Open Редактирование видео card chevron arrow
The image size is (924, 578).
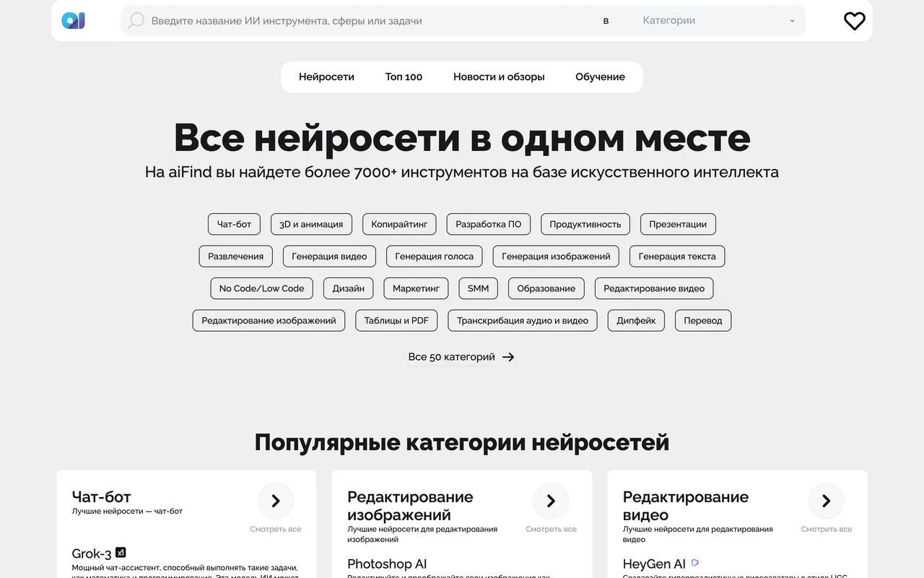tap(827, 501)
